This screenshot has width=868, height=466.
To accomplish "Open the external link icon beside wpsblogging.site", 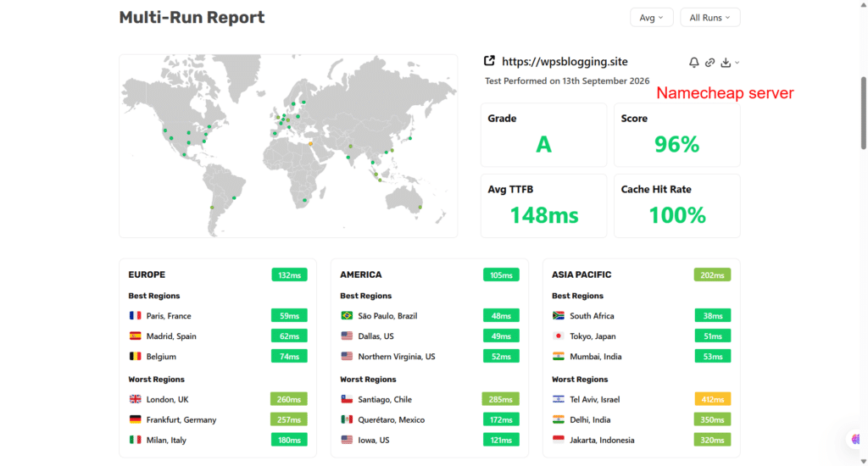I will (489, 61).
